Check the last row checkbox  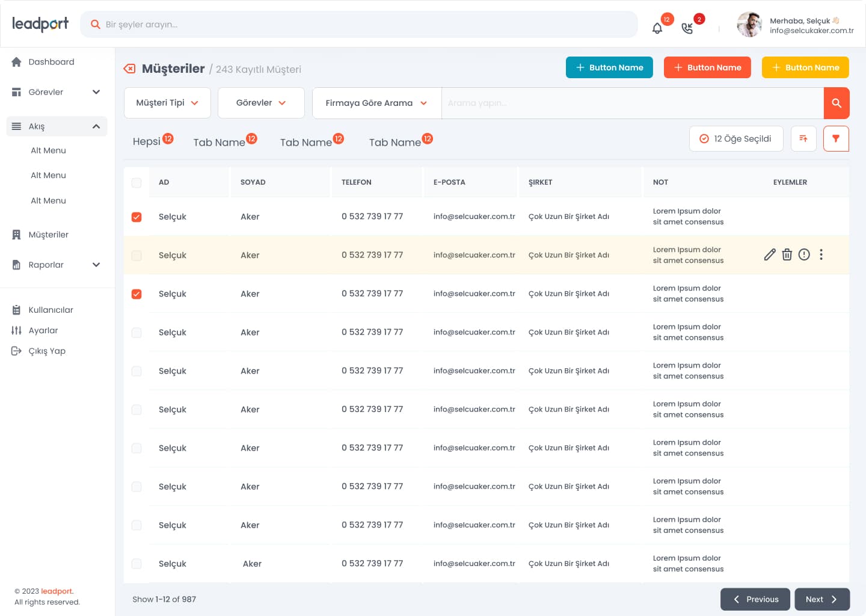[x=137, y=563]
